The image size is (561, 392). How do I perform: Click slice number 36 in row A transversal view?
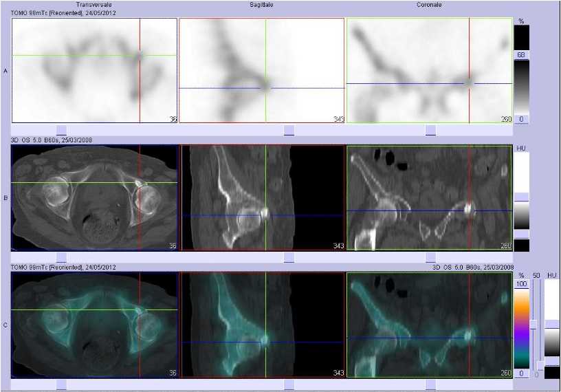click(x=173, y=119)
